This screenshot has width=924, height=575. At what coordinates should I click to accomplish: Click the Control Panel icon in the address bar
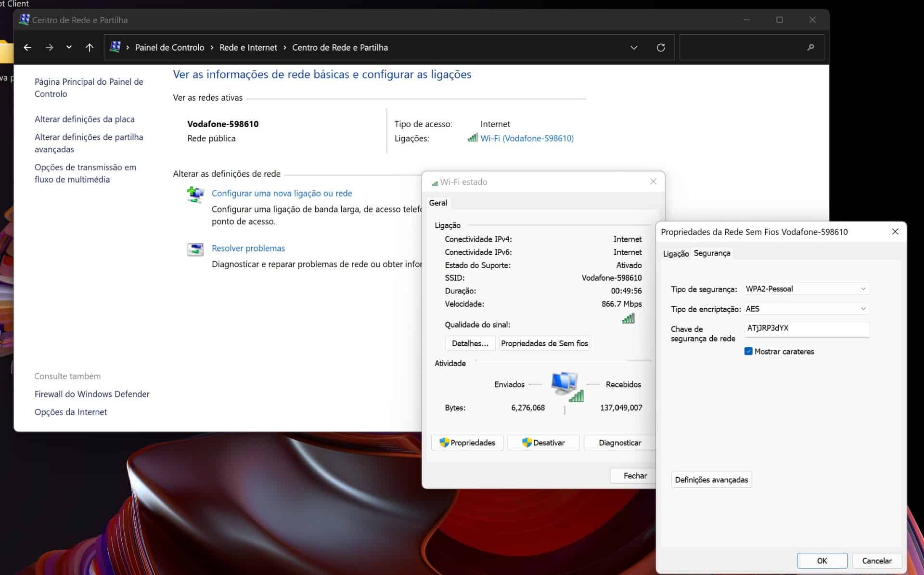pos(115,47)
